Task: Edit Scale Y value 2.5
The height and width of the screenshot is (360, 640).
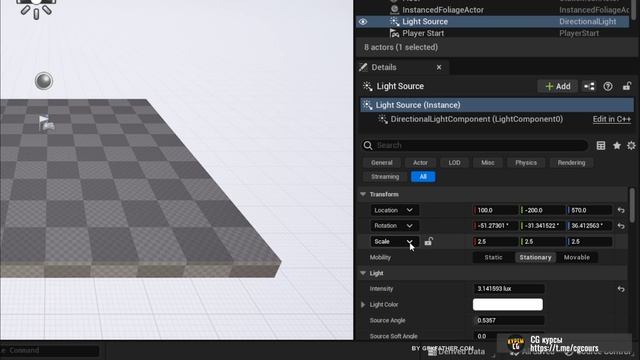Action: coord(542,242)
